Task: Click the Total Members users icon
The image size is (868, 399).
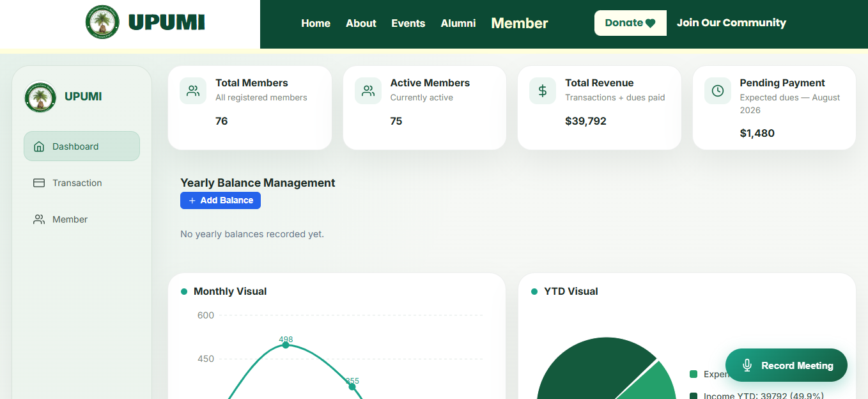Action: (193, 91)
